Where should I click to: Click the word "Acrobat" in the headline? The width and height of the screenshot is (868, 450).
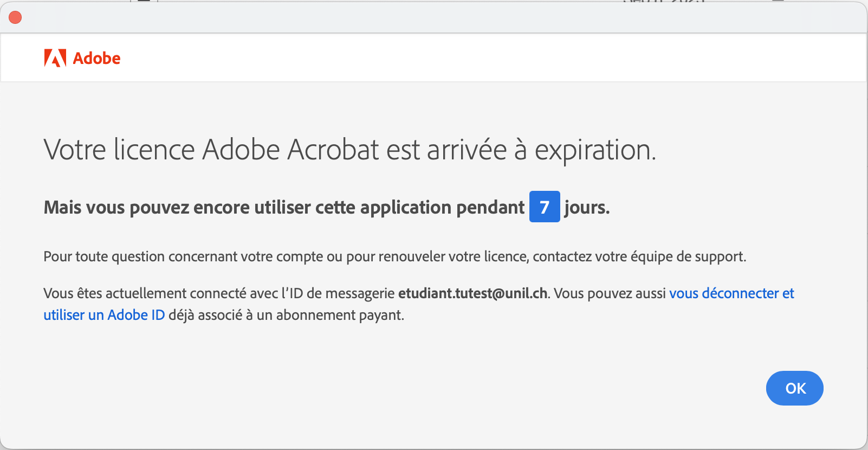333,150
